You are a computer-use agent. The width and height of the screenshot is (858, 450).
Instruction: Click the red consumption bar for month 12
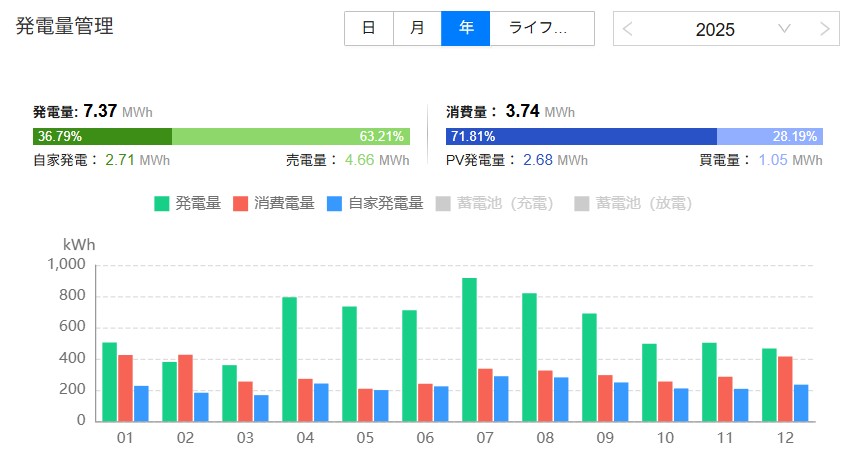point(785,389)
